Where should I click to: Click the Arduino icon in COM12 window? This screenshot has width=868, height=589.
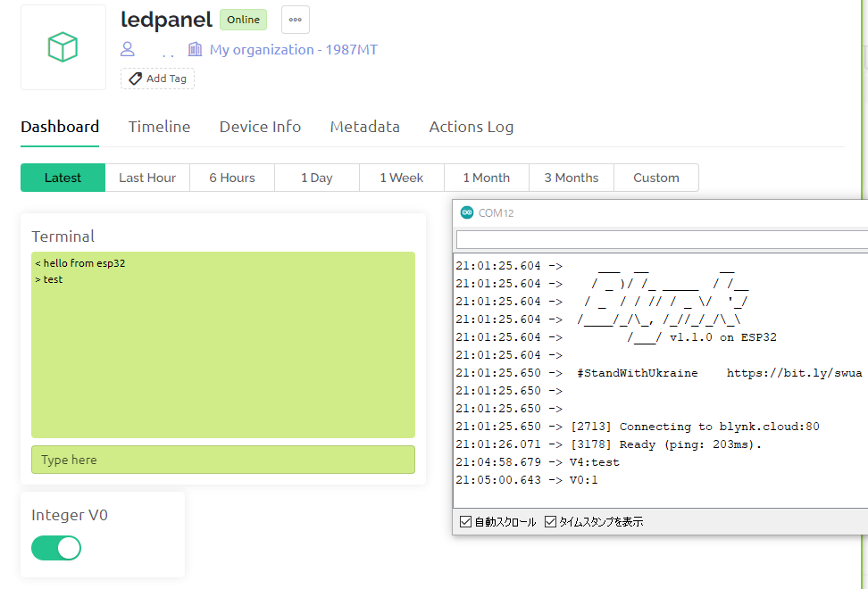(467, 213)
